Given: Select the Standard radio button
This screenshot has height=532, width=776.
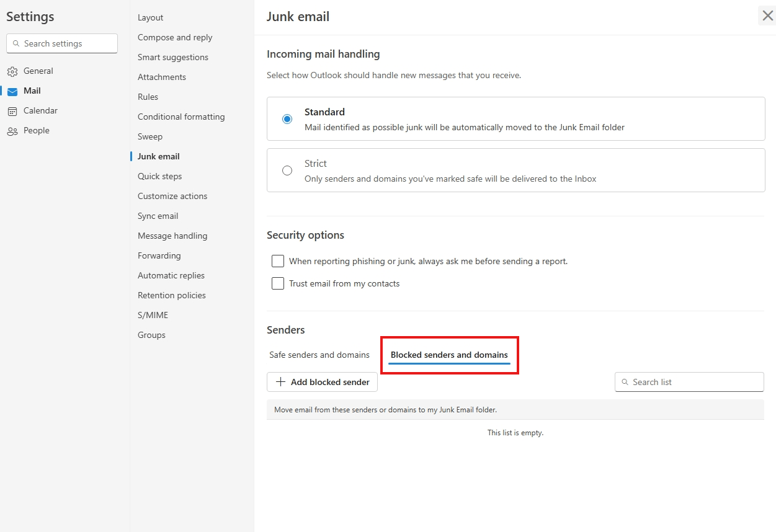Looking at the screenshot, I should click(287, 119).
